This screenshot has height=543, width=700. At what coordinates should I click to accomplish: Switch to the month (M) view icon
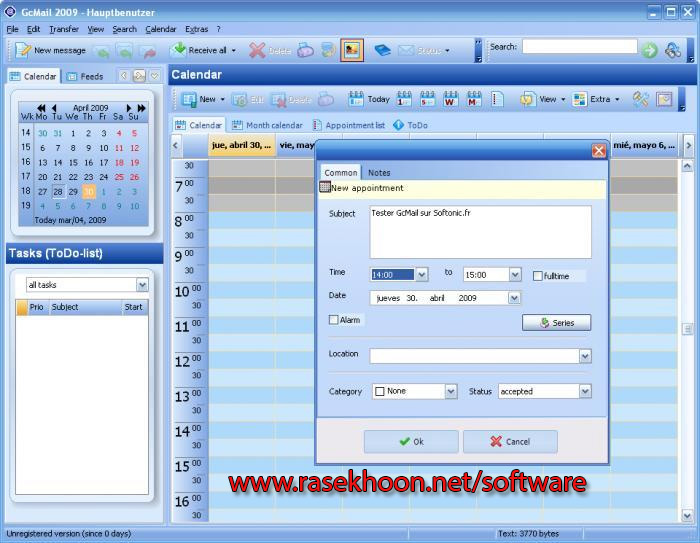click(474, 99)
